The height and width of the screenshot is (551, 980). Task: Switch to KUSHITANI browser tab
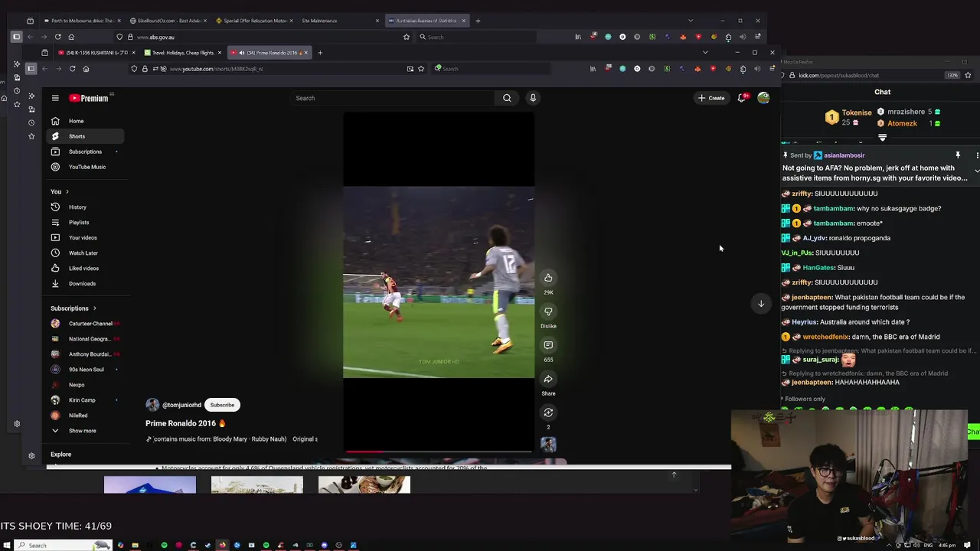click(96, 53)
